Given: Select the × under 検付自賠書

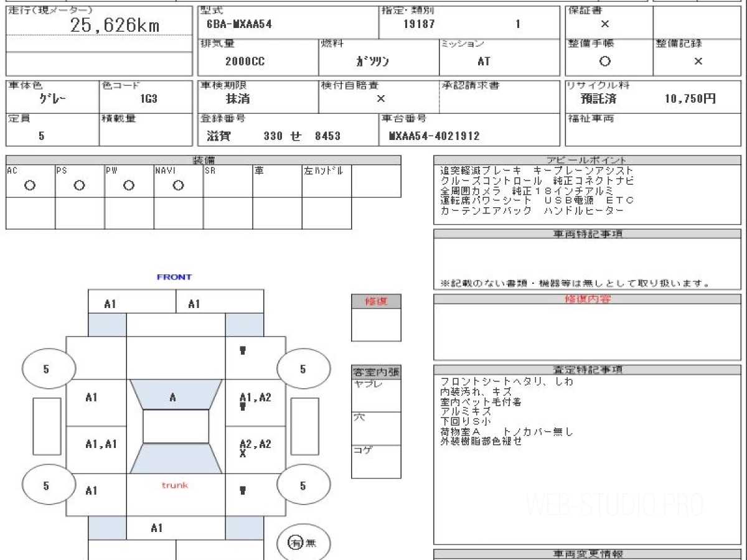Looking at the screenshot, I should (381, 98).
